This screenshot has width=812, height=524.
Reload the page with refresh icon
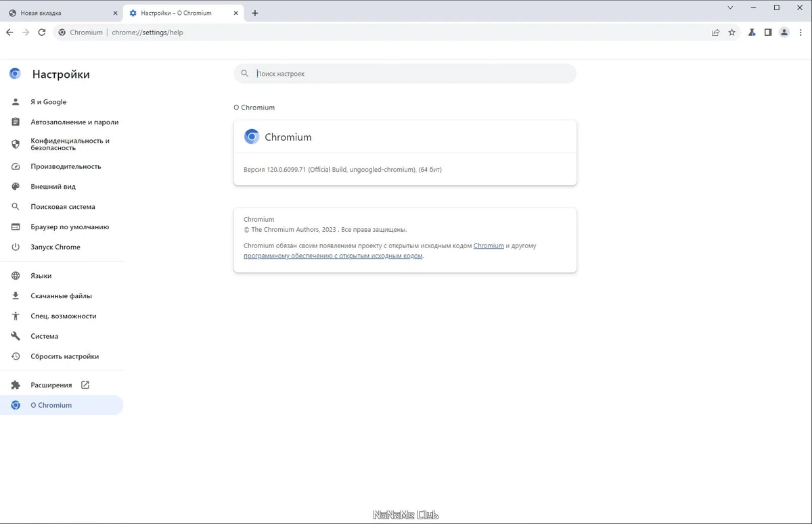(x=42, y=32)
